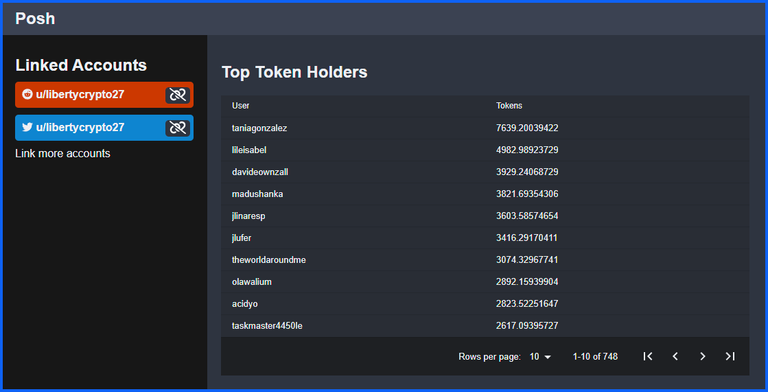
Task: Sort by the Tokens column header
Action: (x=509, y=106)
